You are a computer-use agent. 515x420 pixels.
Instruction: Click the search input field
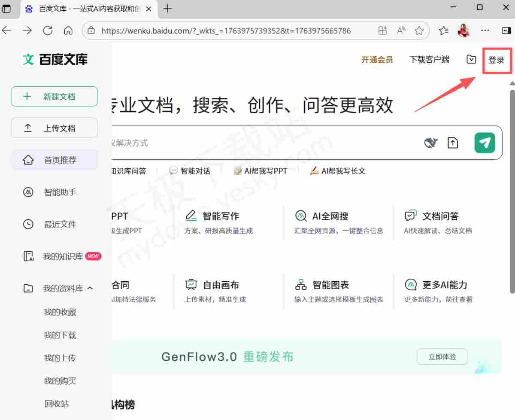(x=257, y=142)
